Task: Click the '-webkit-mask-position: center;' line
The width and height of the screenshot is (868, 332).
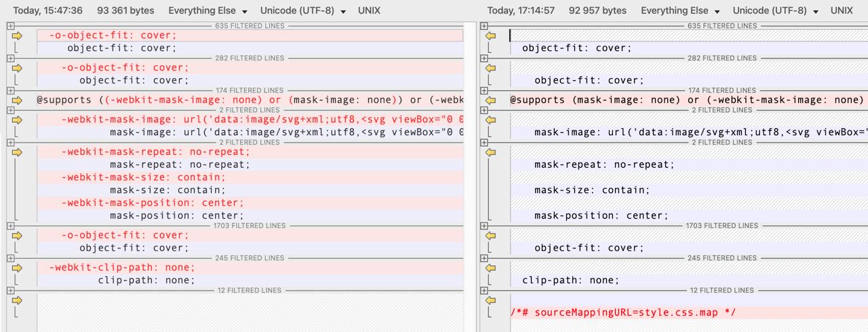Action: [250, 203]
